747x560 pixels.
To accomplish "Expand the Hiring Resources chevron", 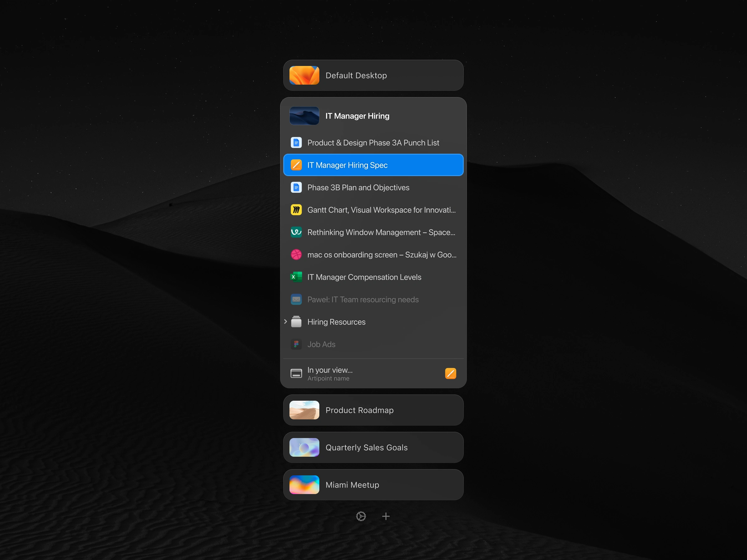I will click(x=285, y=322).
